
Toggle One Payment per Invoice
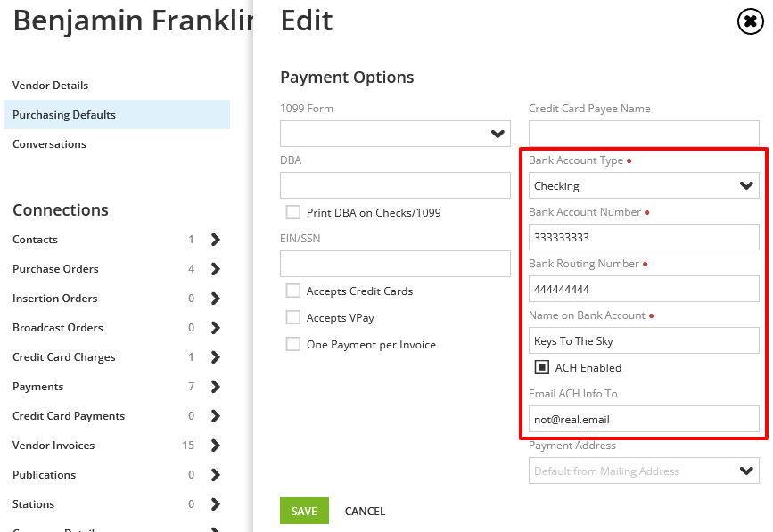pos(292,344)
